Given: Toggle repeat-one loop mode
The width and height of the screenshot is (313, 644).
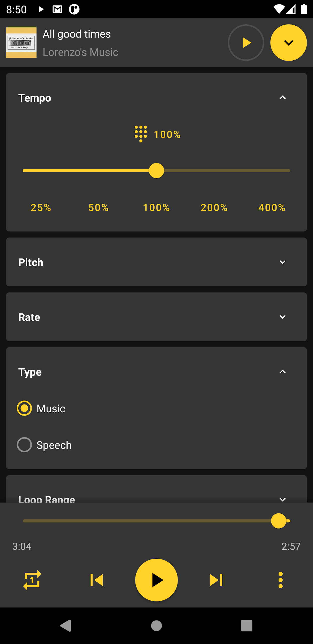Looking at the screenshot, I should [32, 580].
